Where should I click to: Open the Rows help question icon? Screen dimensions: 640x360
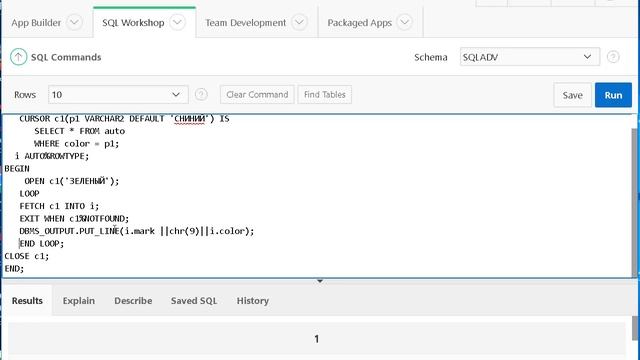tap(201, 94)
